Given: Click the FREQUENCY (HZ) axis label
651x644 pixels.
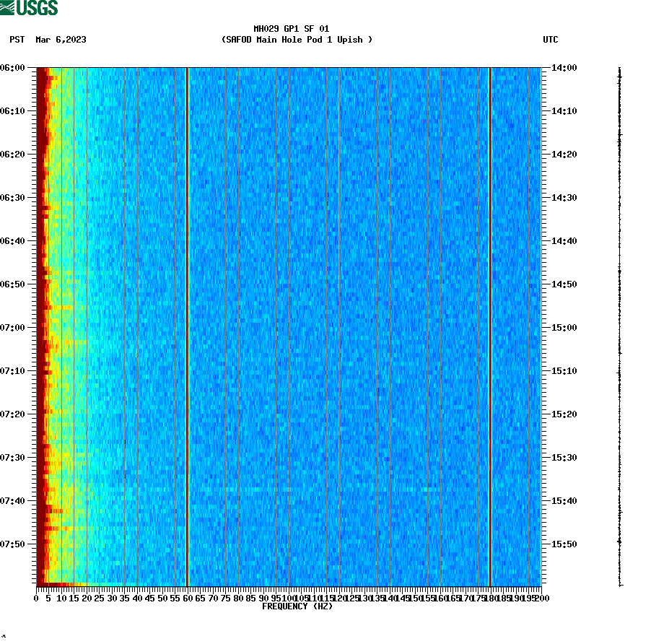Looking at the screenshot, I should tap(297, 607).
